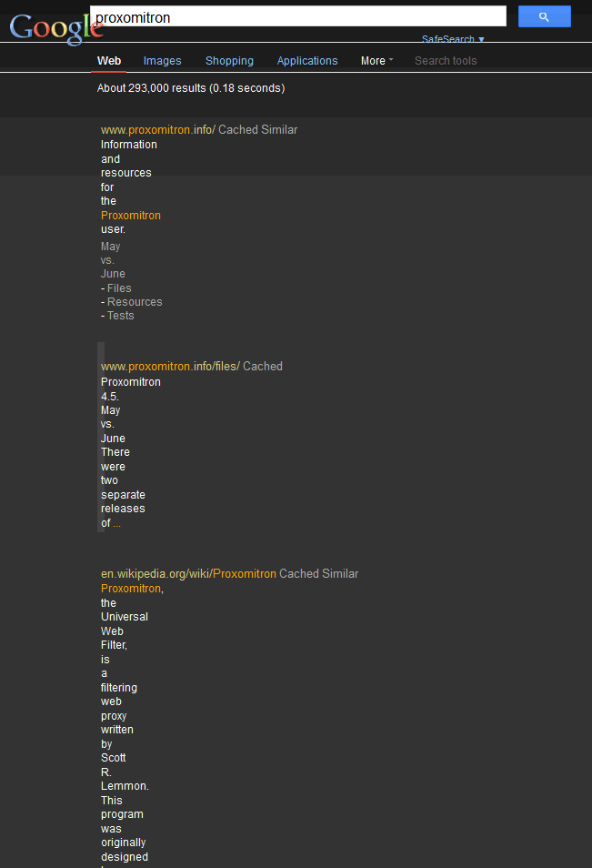Open the SafeSearch dropdown
592x868 pixels.
pyautogui.click(x=453, y=39)
